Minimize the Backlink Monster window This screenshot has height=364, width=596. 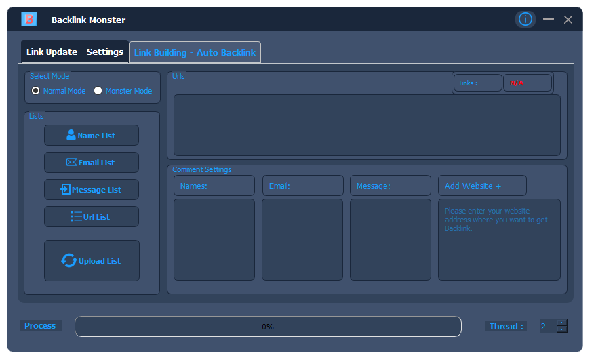548,19
